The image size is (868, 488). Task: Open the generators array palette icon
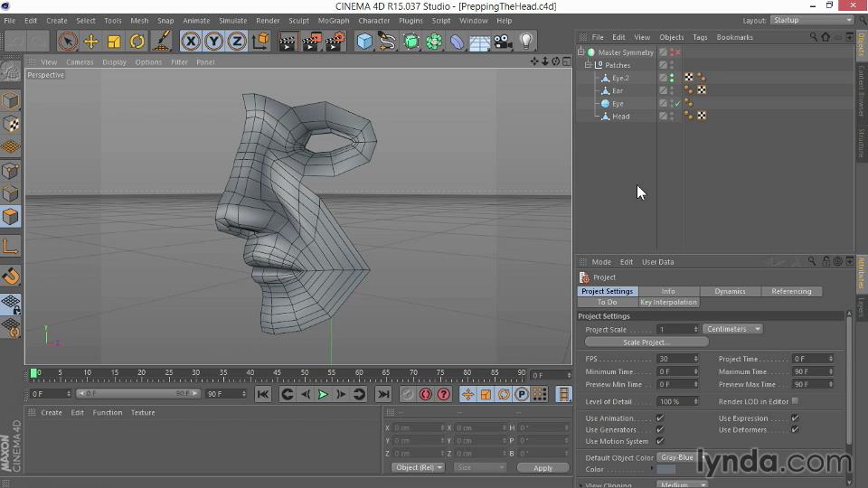click(434, 42)
